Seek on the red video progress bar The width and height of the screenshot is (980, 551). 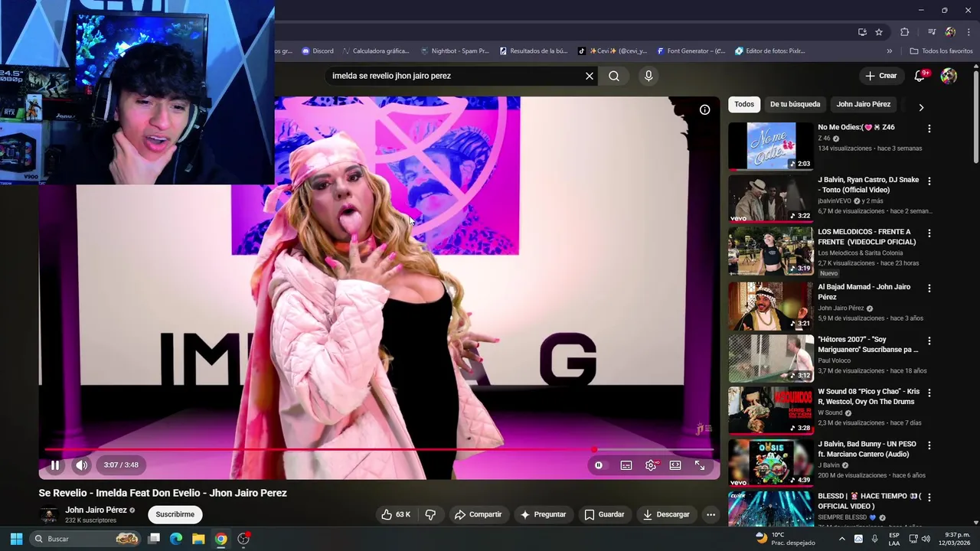point(379,449)
